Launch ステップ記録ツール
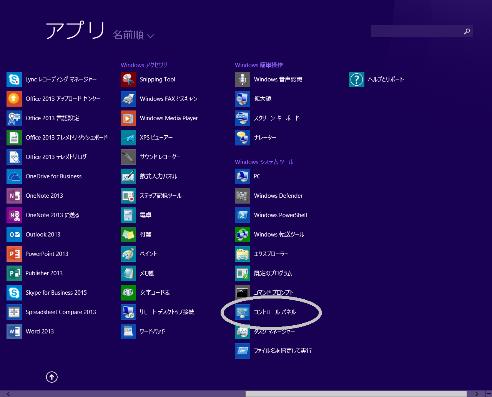This screenshot has height=397, width=492. point(151,196)
